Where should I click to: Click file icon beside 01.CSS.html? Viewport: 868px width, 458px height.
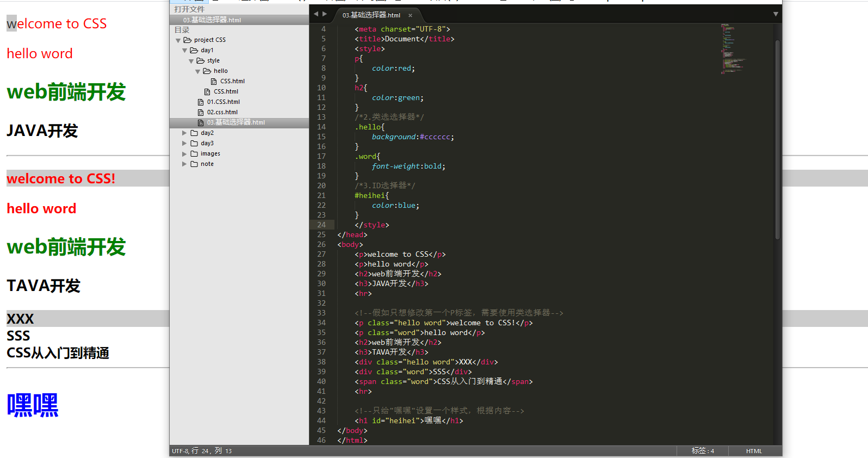pos(201,102)
